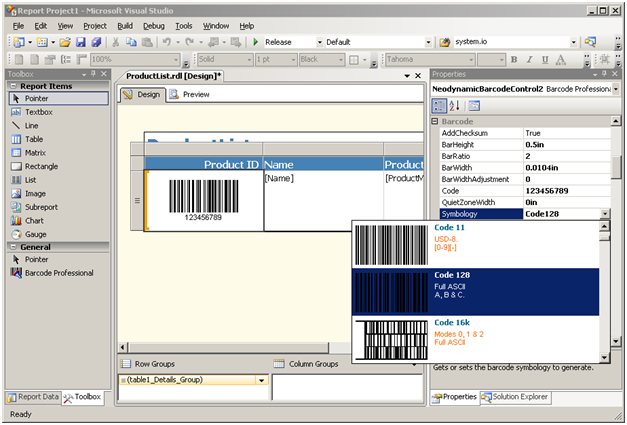Click the Paste clipboard icon
This screenshot has height=425, width=627.
pyautogui.click(x=147, y=42)
